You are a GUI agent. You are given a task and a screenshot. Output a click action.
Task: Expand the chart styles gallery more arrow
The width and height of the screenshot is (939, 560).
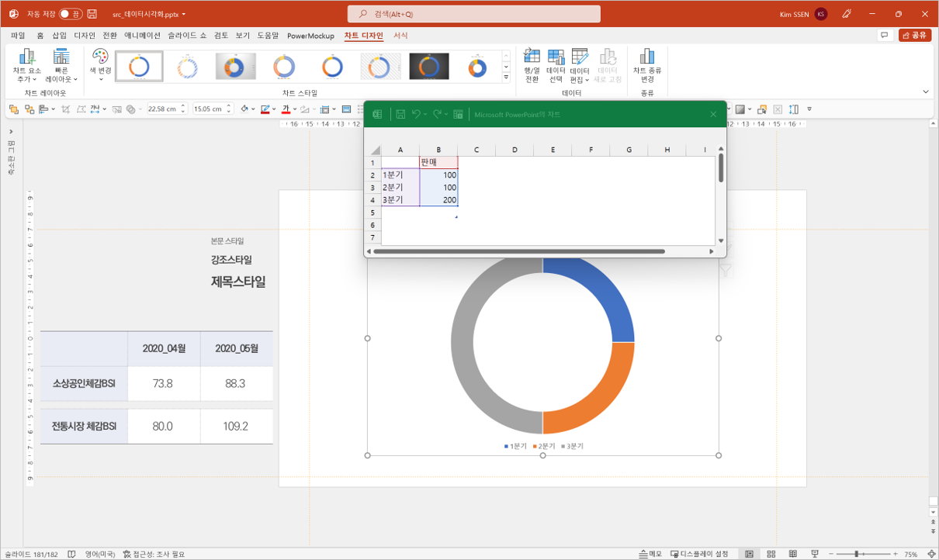click(x=506, y=78)
